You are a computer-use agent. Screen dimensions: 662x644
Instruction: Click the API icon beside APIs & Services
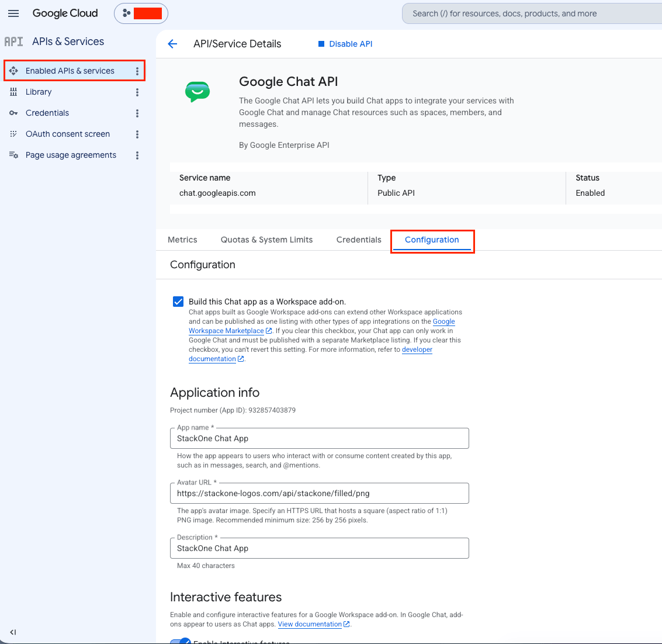tap(13, 41)
